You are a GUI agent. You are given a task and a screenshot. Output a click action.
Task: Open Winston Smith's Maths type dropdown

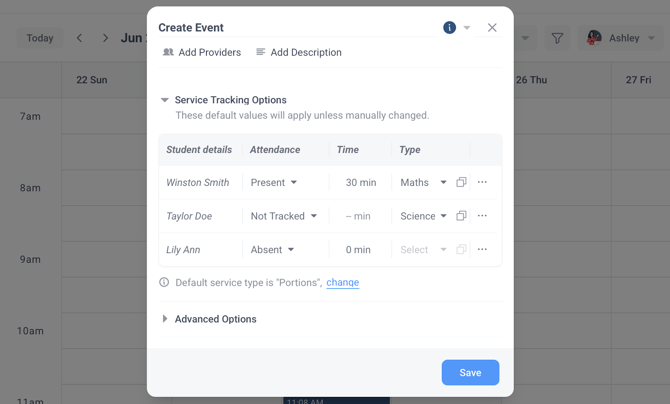424,183
